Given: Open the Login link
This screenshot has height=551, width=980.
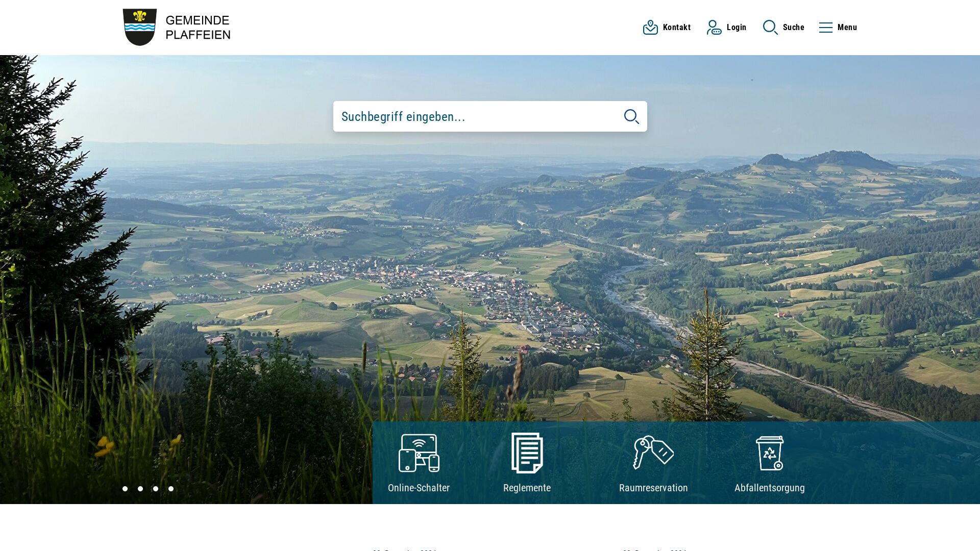Looking at the screenshot, I should click(x=737, y=28).
